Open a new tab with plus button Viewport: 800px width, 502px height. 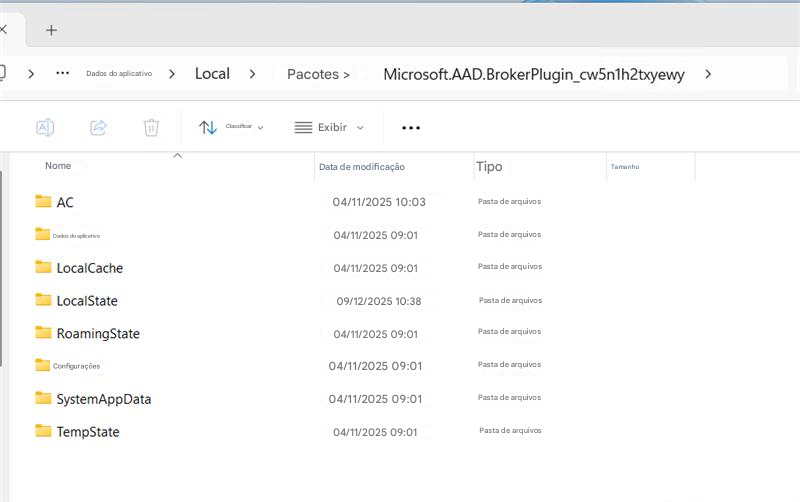(x=51, y=31)
